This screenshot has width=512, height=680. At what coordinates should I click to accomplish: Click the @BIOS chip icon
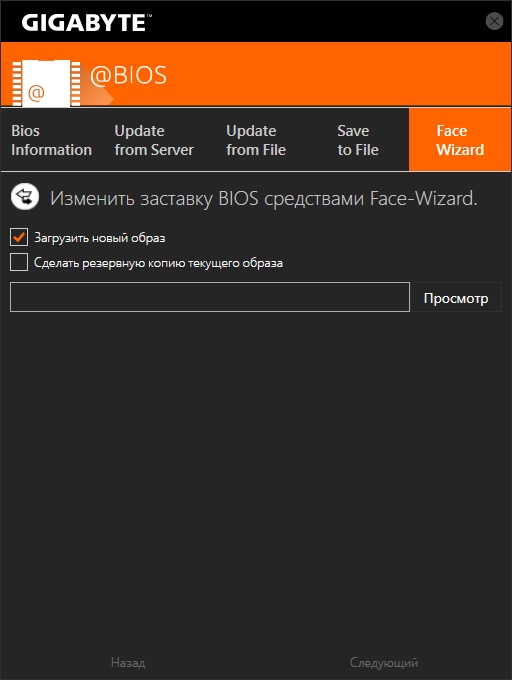(x=46, y=83)
